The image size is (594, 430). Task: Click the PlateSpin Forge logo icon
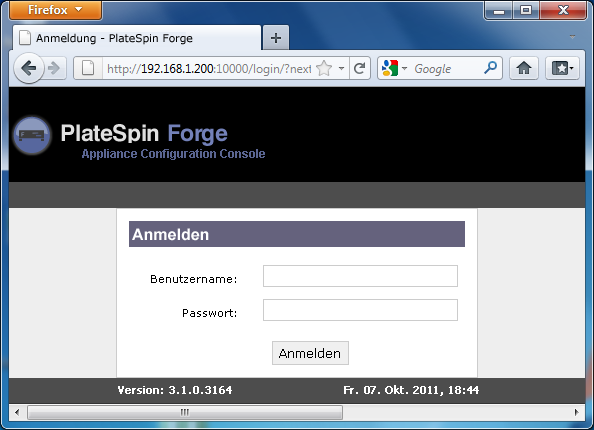click(32, 135)
